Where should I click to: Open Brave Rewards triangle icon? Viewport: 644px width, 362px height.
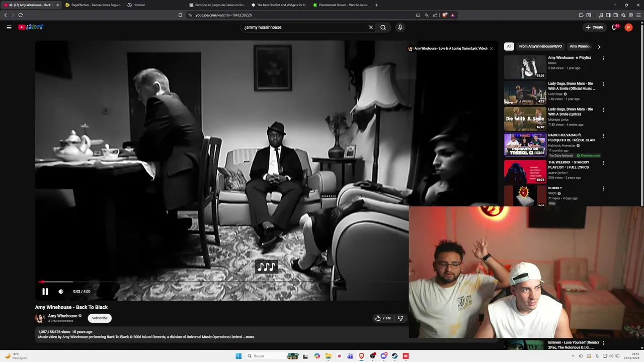(452, 15)
